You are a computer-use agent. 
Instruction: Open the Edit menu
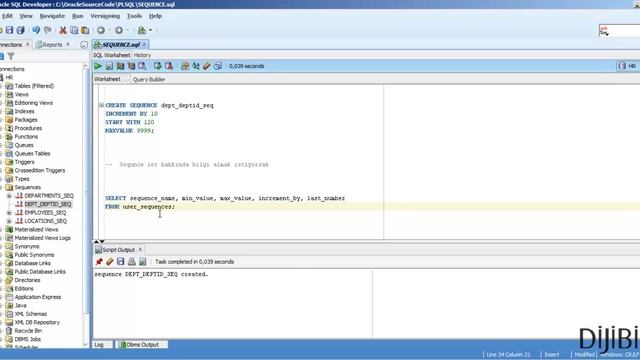(x=7, y=16)
